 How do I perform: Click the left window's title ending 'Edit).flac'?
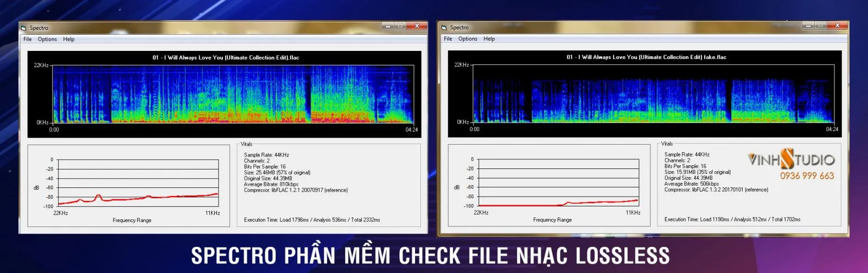pos(226,57)
